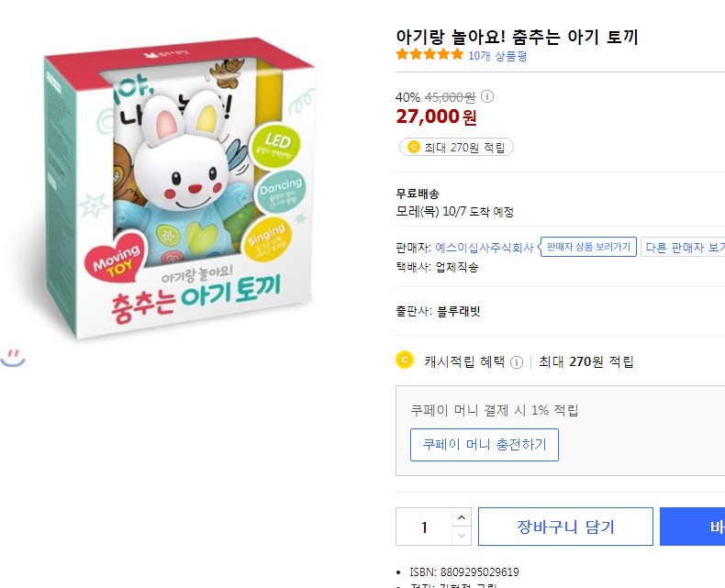Click the quantity input field
The height and width of the screenshot is (588, 725).
424,527
